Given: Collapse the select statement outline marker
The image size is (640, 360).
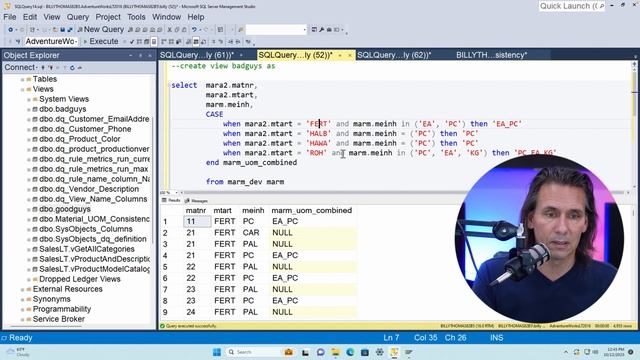Looking at the screenshot, I should tap(169, 85).
